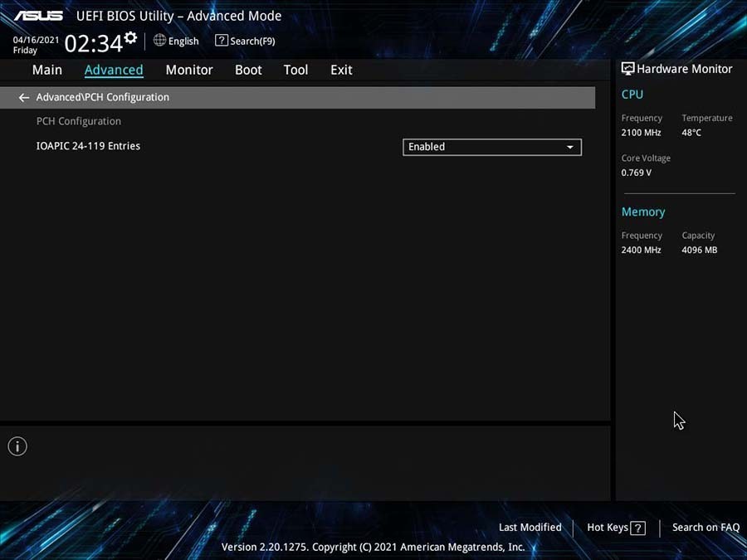Screen dimensions: 747x560
Task: Click the core voltage value 0.769 V
Action: pos(636,173)
